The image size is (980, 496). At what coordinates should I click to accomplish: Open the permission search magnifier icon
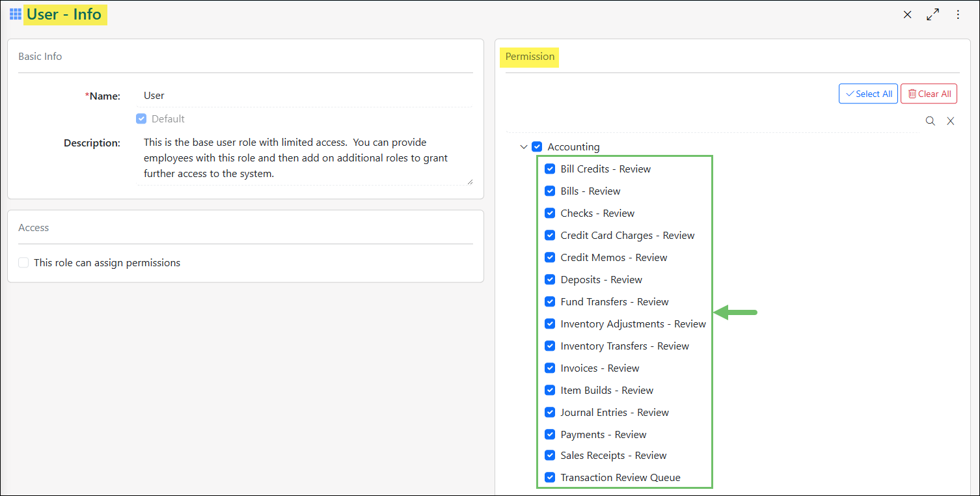pos(931,121)
